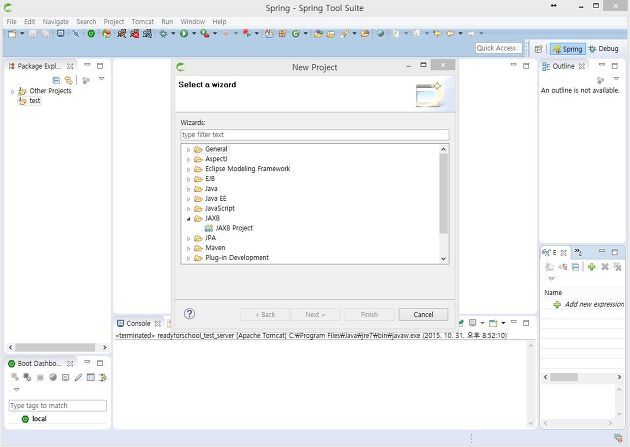
Task: Collapse all in Package Explorer
Action: pos(56,80)
